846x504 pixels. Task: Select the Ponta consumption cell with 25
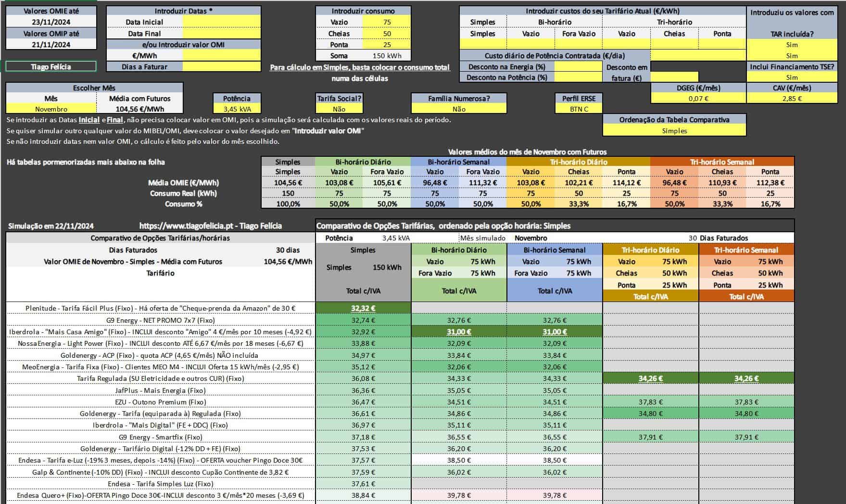point(387,44)
